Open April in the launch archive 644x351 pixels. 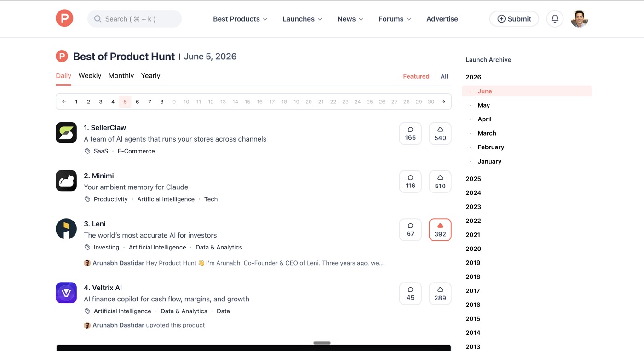484,119
